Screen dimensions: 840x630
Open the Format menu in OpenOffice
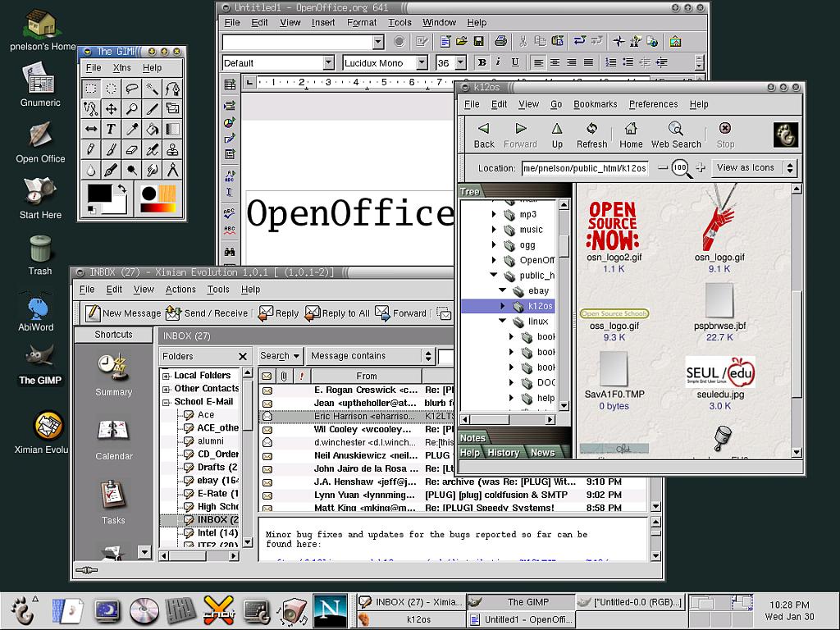pos(362,22)
